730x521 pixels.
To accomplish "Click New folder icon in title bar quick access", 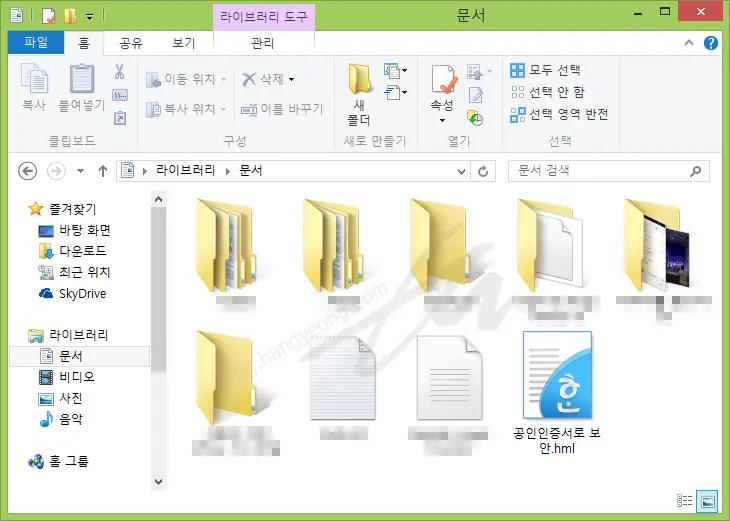I will point(70,15).
